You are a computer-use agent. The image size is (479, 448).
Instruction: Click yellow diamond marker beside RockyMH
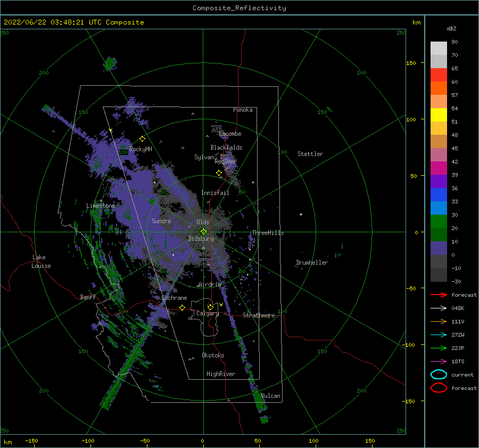coord(142,139)
